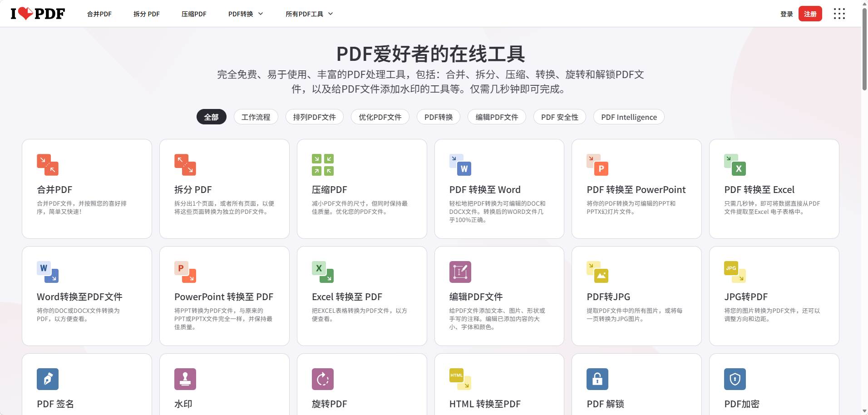Click the PDF to Word (PDF 转换至 Word) icon
The width and height of the screenshot is (868, 415).
tap(460, 165)
